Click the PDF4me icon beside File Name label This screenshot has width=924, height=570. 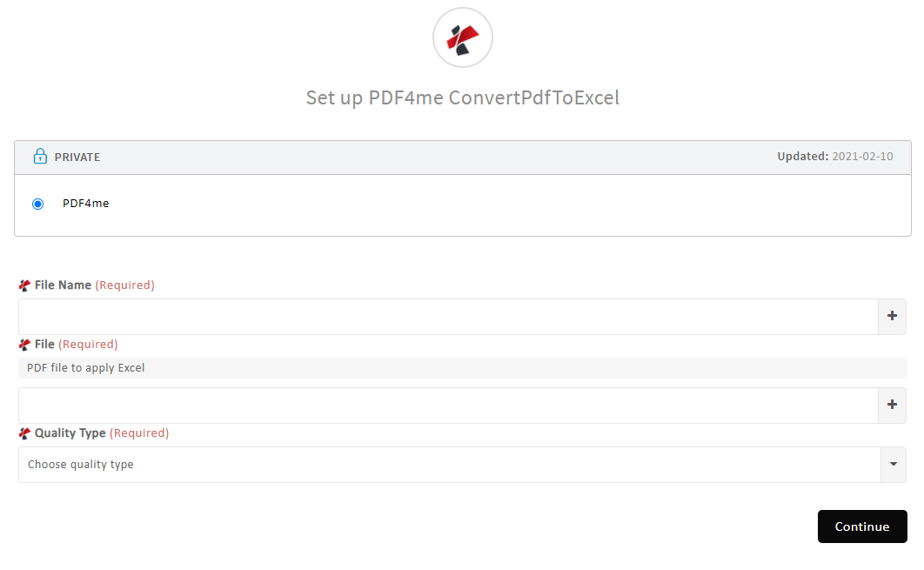tap(24, 285)
